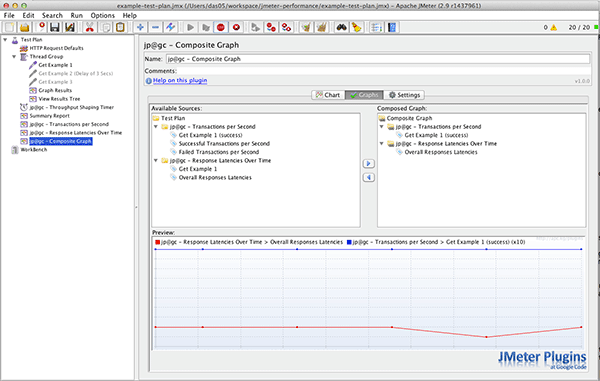Screen dimensions: 600x381
Task: Click the Collapse All minus icon
Action: [x=155, y=27]
